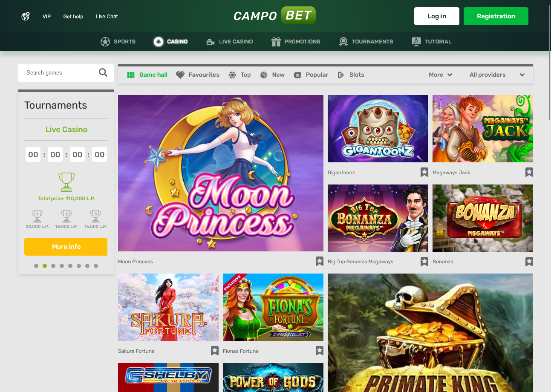Toggle favourite star for Gigantoonz
Screen dimensions: 551x392
click(424, 172)
